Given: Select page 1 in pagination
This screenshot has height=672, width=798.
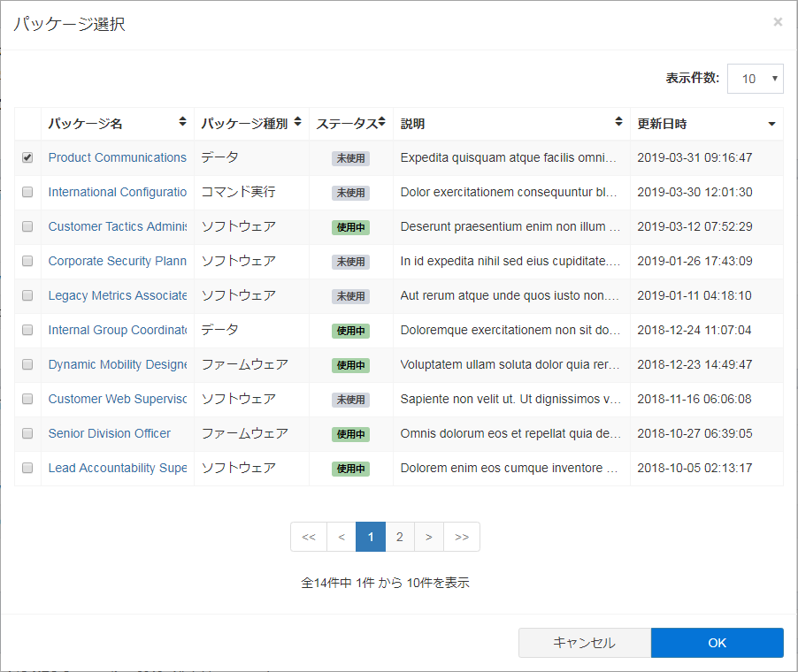Looking at the screenshot, I should 371,537.
